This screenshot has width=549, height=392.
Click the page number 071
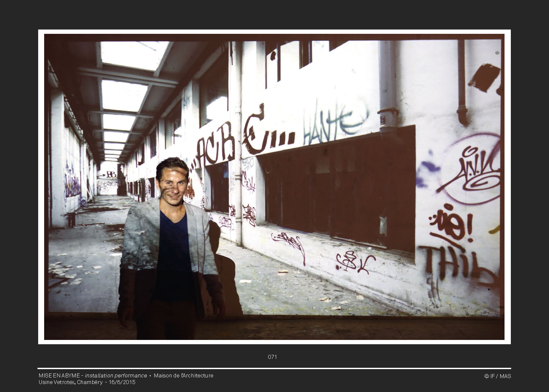click(272, 357)
